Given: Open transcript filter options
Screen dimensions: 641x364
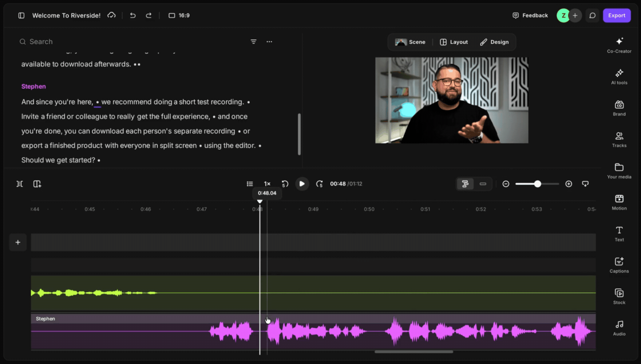Looking at the screenshot, I should tap(253, 41).
